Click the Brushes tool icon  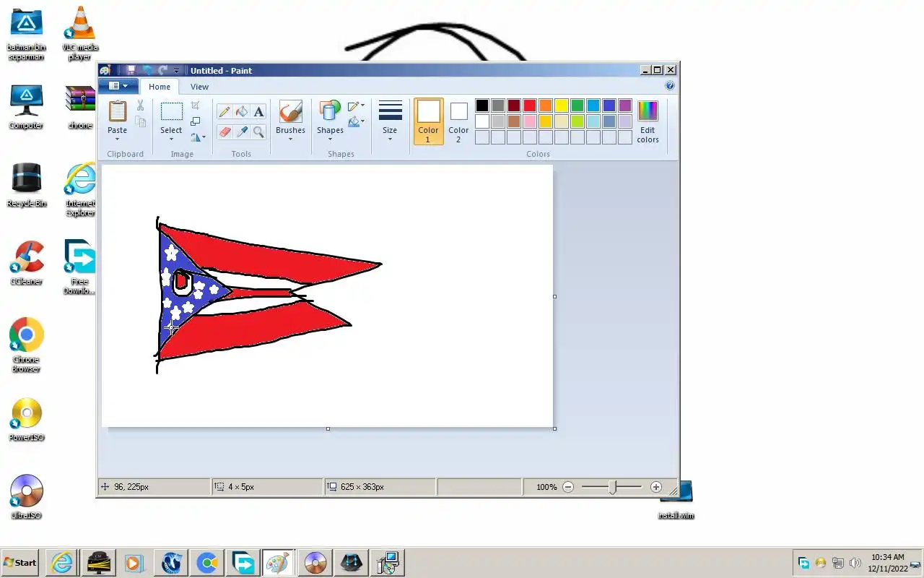pos(290,112)
